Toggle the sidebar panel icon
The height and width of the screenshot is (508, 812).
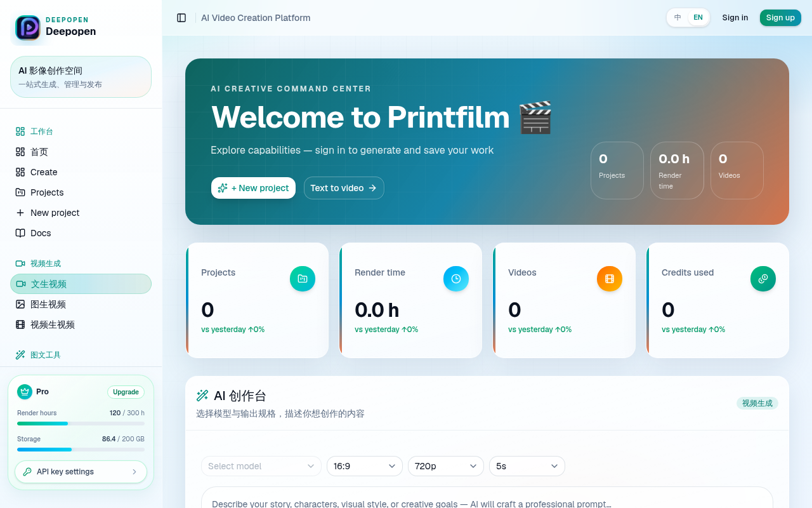point(181,18)
